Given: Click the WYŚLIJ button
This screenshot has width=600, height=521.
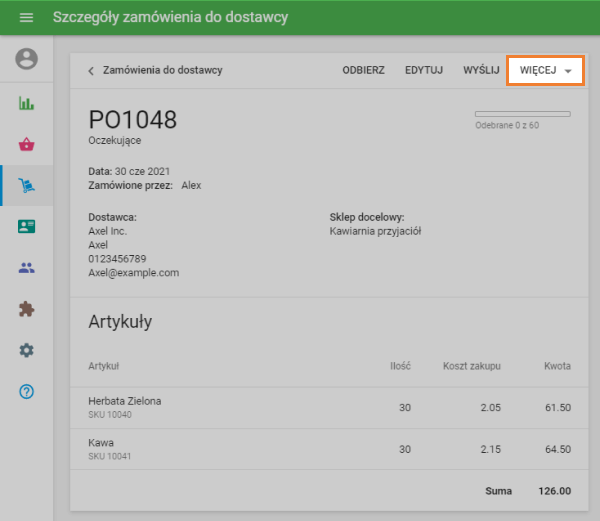Looking at the screenshot, I should 481,71.
